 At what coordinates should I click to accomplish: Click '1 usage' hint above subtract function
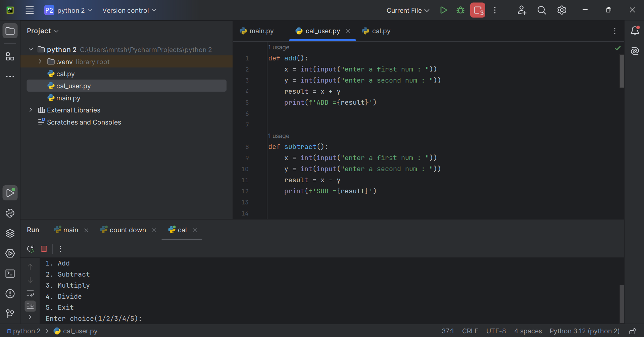click(x=279, y=136)
